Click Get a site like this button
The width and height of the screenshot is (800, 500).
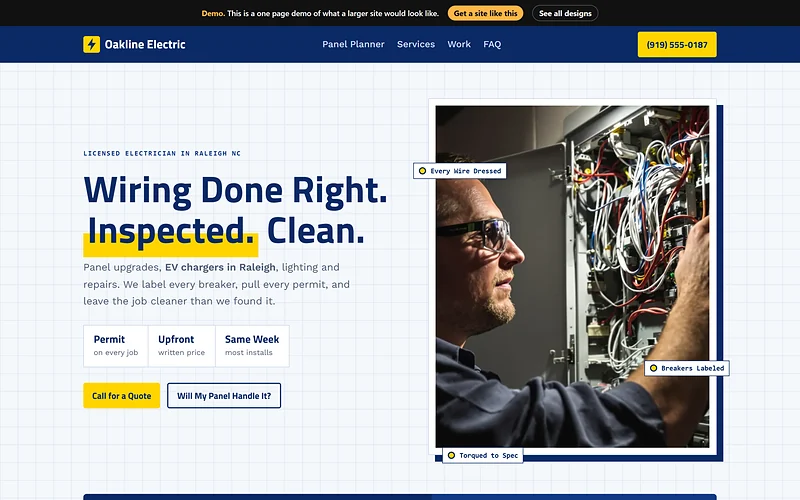[x=485, y=13]
